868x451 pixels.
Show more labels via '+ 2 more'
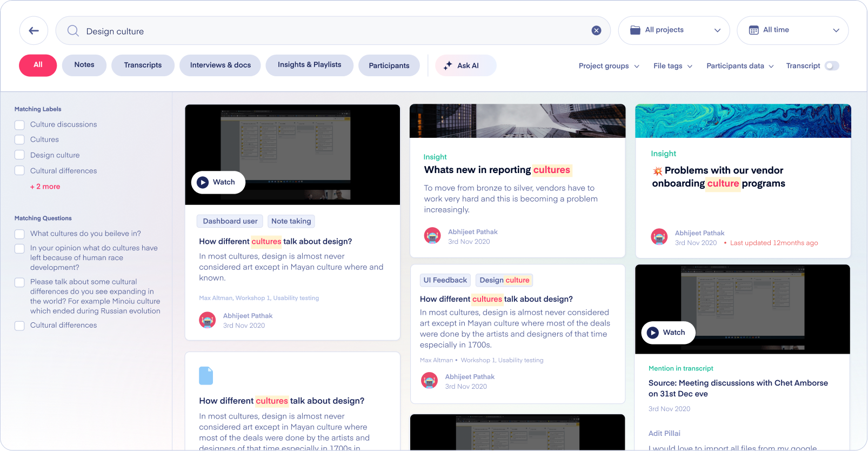click(45, 187)
